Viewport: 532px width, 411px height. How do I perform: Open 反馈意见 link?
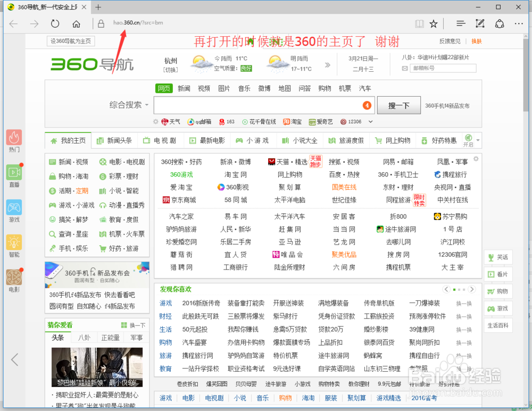[450, 41]
